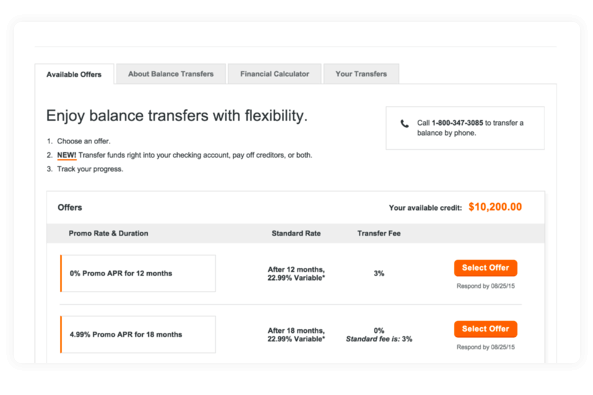Image resolution: width=593 pixels, height=395 pixels.
Task: Click the Promo Rate & Duration column header
Action: 108,233
